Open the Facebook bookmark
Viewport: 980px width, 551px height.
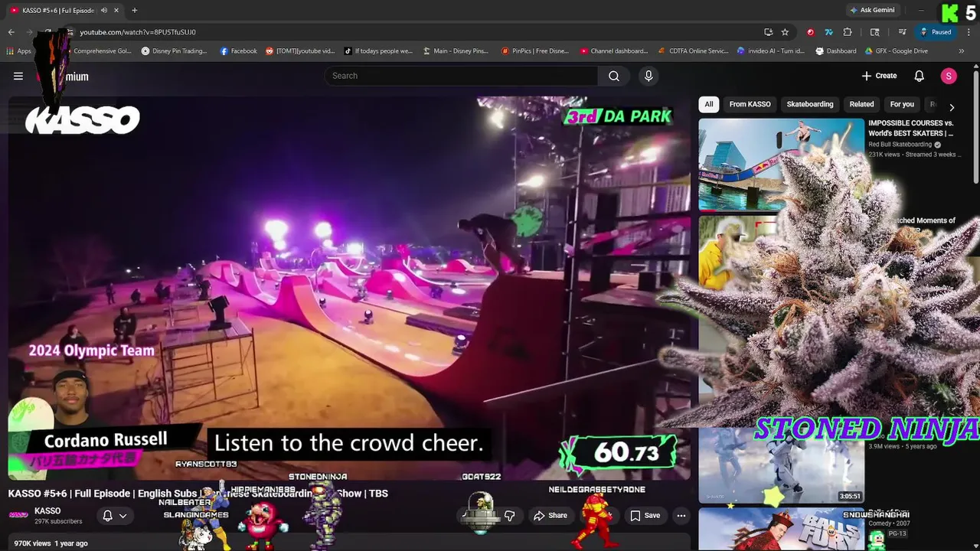click(238, 51)
